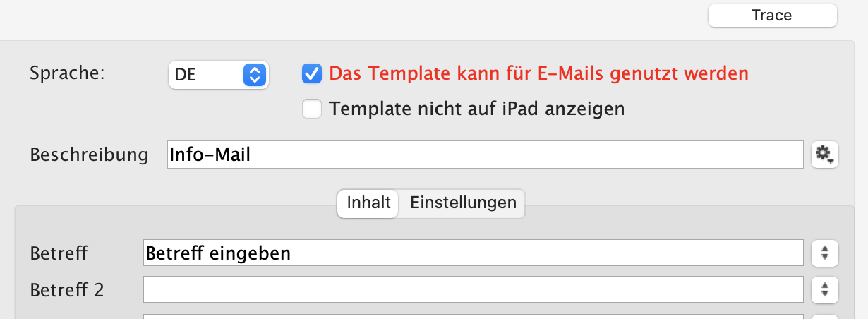Screen dimensions: 868x319
Task: Click the empty Betreff 2 input field
Action: point(473,289)
